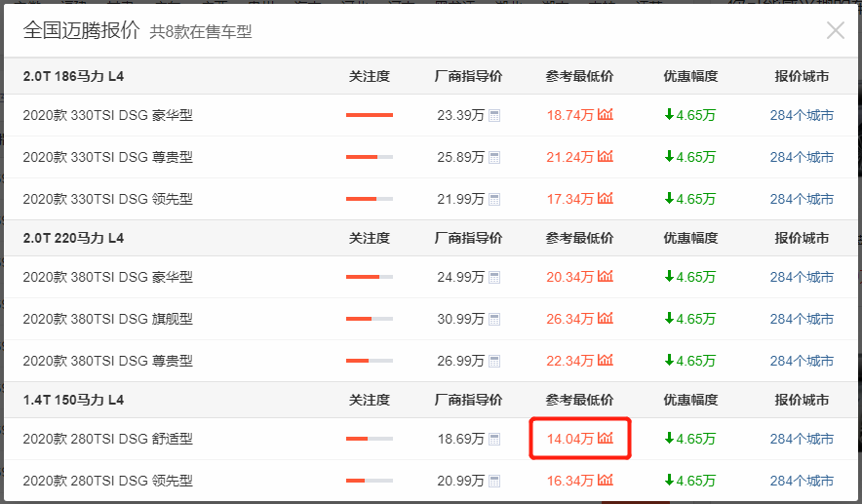Select model 2020款 280TSI DSG 领先型
Viewport: 862px width, 504px height.
(x=107, y=481)
